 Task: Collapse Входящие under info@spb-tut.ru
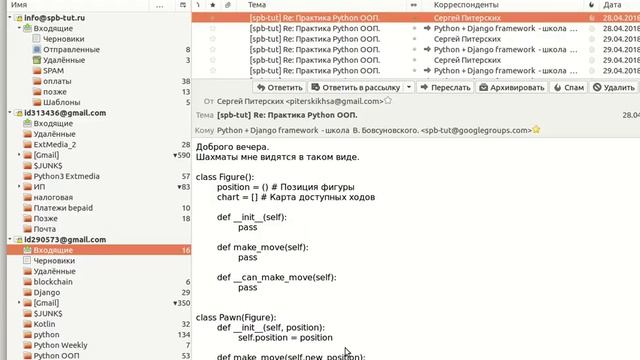pos(19,28)
